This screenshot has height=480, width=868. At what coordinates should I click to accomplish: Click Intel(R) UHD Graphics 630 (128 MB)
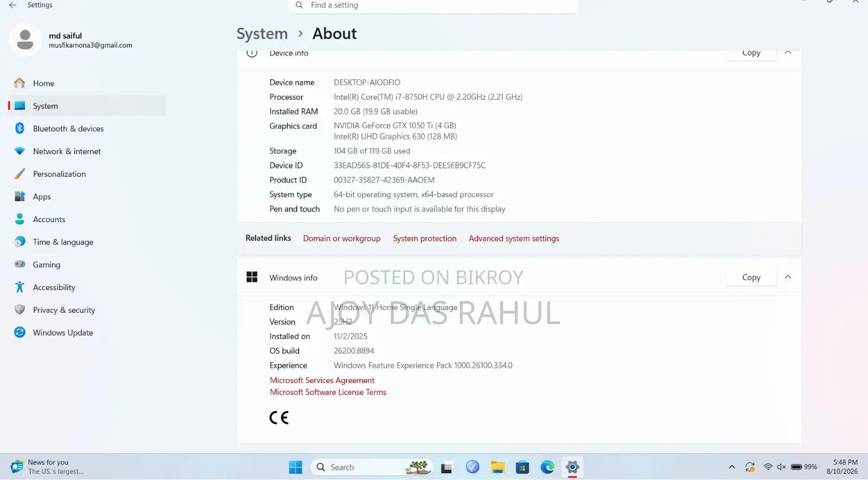(395, 137)
